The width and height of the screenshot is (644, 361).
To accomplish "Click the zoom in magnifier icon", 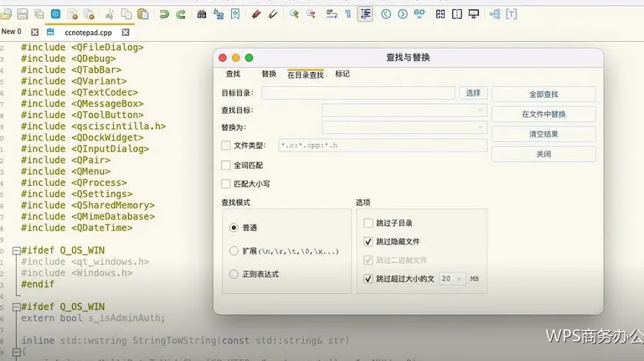I will click(294, 14).
